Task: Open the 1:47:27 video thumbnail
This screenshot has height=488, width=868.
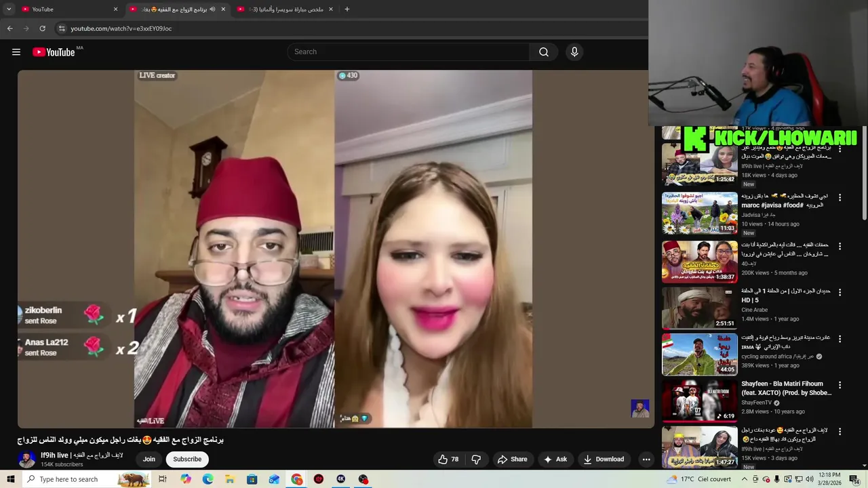Action: (700, 447)
